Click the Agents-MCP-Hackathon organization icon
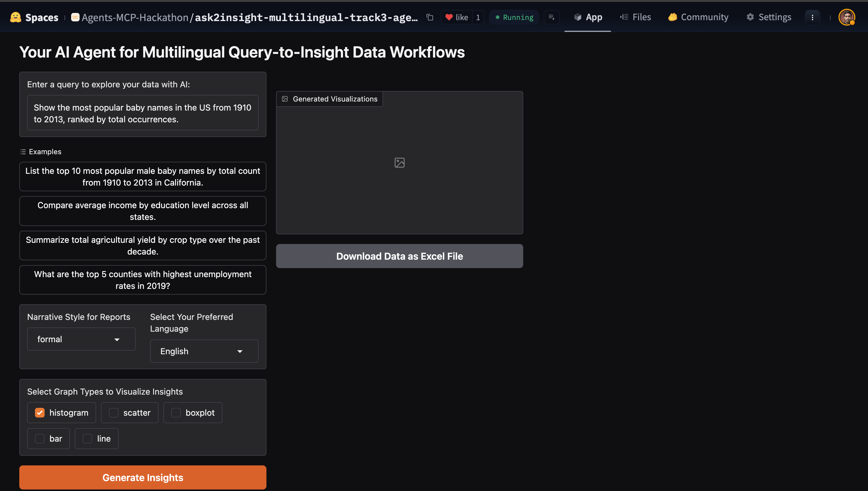 (75, 17)
